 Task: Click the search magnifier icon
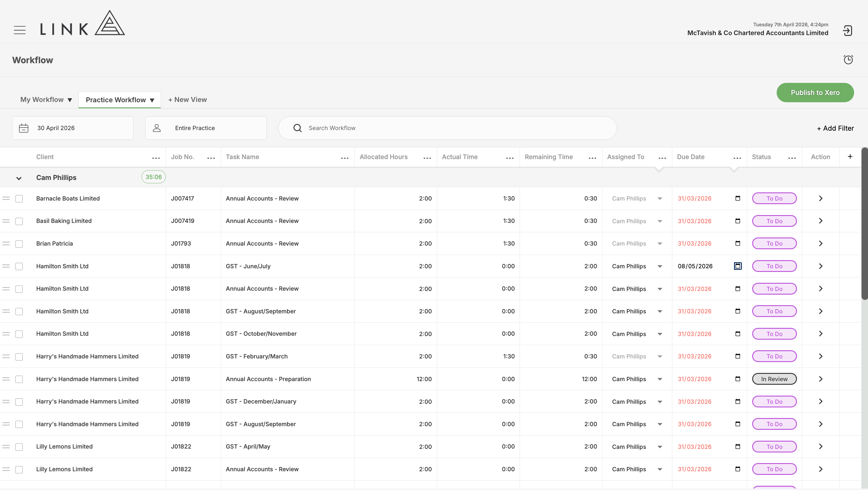click(297, 128)
